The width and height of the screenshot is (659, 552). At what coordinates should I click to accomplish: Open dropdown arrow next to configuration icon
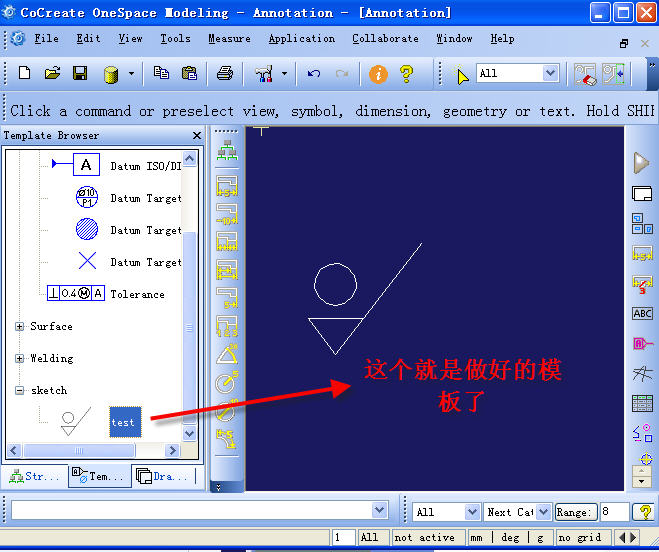click(x=285, y=74)
